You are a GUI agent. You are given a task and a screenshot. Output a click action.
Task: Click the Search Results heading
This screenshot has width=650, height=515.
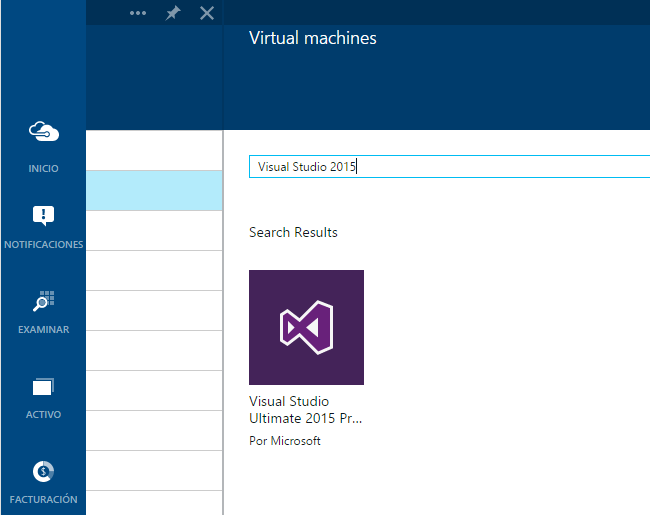coord(293,232)
